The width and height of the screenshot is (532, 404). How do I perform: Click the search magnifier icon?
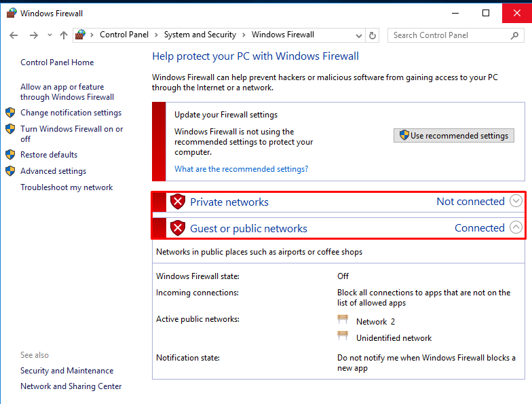click(x=514, y=35)
